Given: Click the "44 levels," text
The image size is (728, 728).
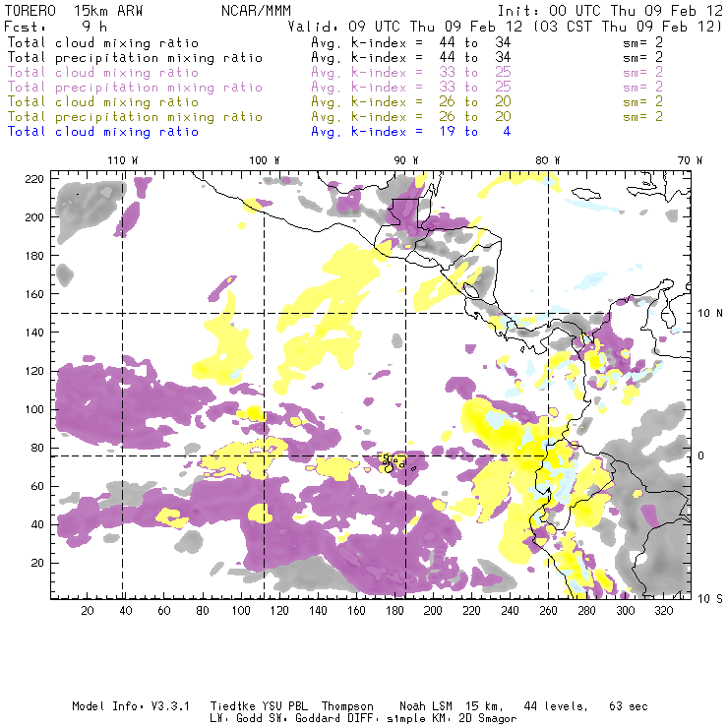Looking at the screenshot, I should point(556,706).
